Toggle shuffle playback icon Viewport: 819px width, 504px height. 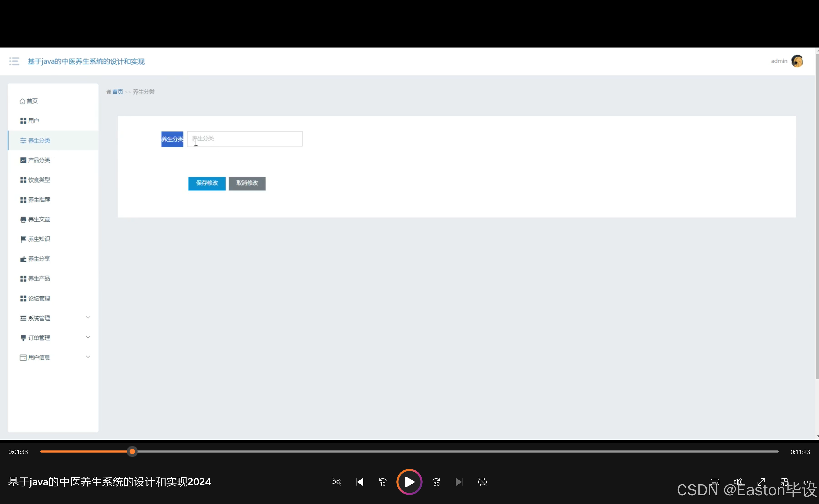(336, 482)
